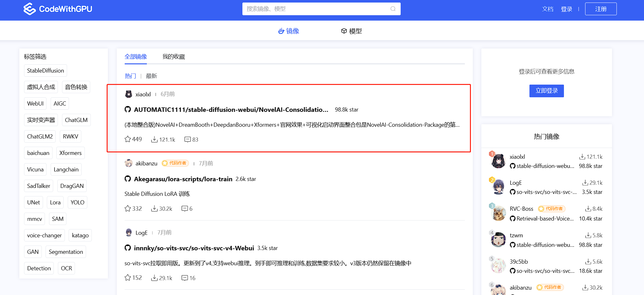Screen dimensions: 644x295
Task: Toggle the ChatGLM2 tag filter
Action: 40,136
